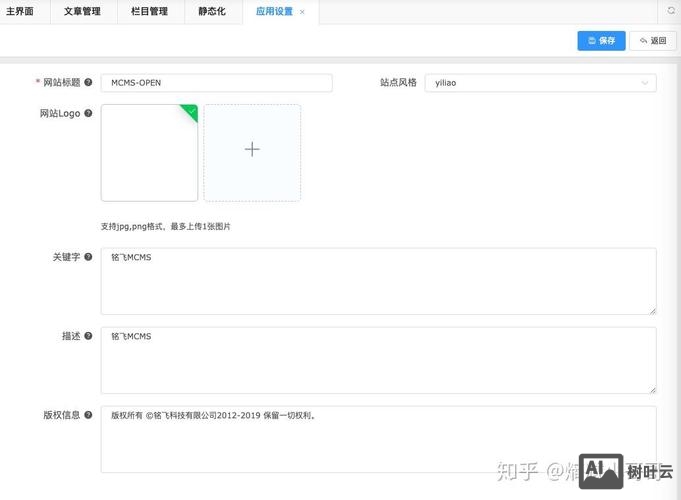Focus the 关键字 textarea
The height and width of the screenshot is (500, 681).
[379, 281]
